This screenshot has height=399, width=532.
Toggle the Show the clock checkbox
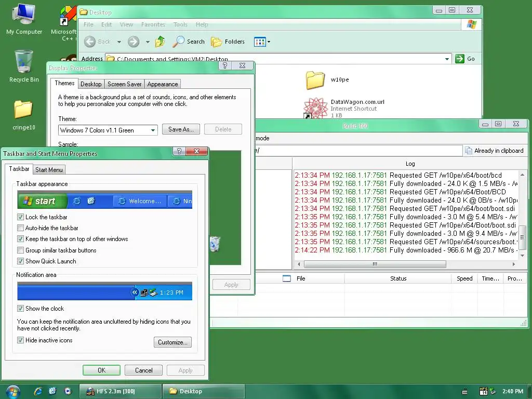click(20, 309)
